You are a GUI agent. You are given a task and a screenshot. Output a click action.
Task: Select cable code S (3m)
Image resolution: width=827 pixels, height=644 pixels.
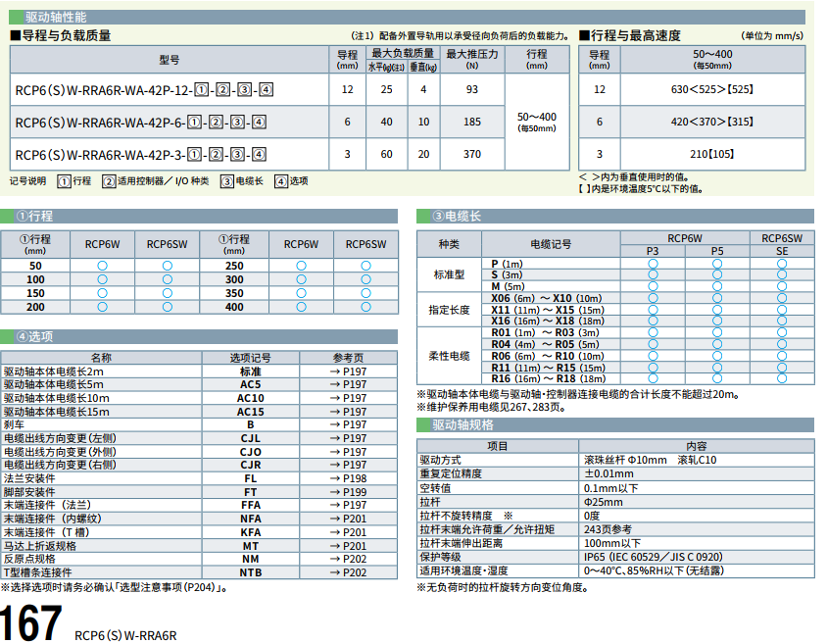click(507, 274)
